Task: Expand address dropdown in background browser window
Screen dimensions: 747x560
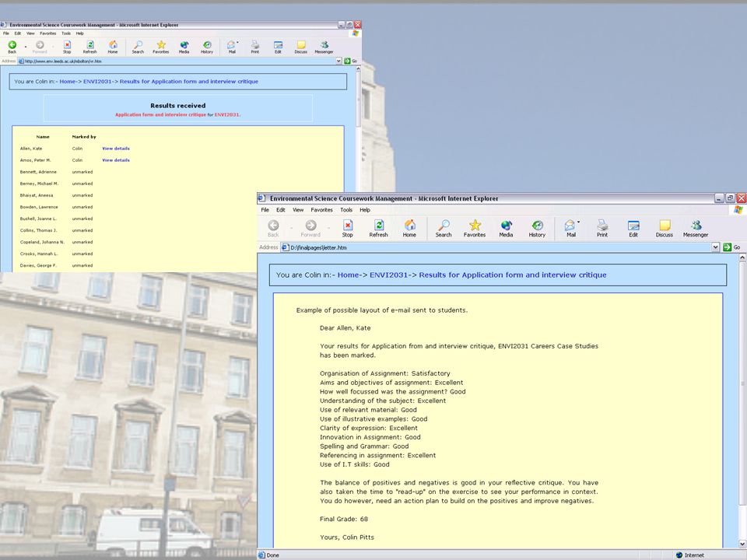Action: click(x=338, y=61)
